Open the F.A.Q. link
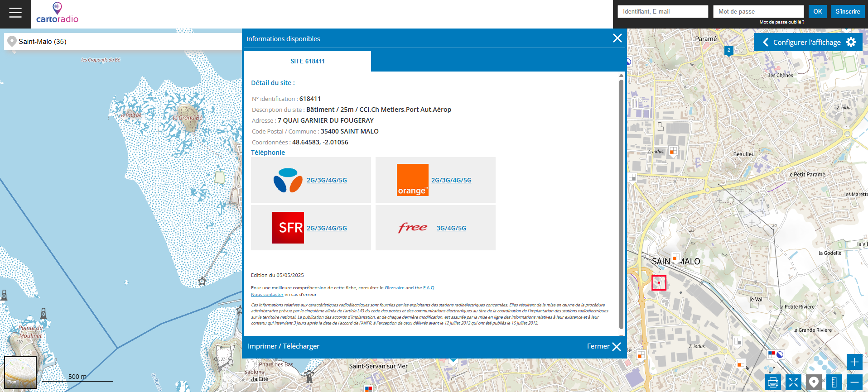 [429, 288]
